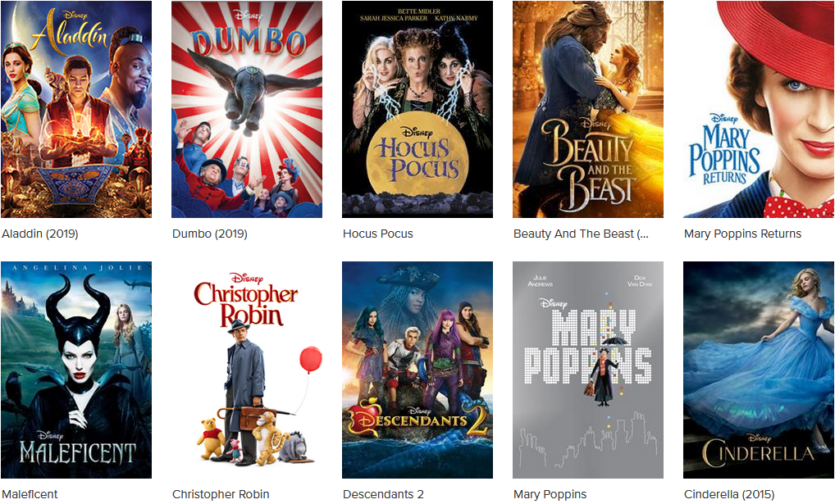Click the Maleficent title text
This screenshot has width=835, height=504.
(x=30, y=494)
